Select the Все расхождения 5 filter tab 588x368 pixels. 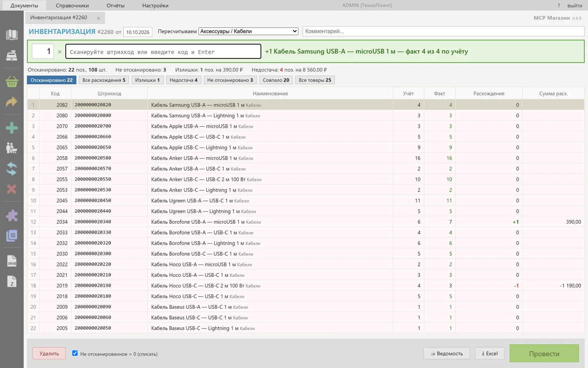point(104,80)
